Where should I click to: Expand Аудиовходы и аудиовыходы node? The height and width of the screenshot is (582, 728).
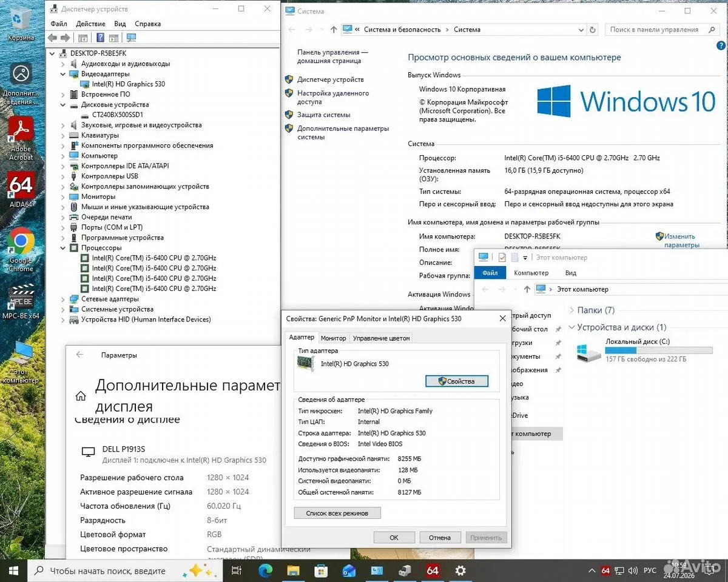click(63, 64)
